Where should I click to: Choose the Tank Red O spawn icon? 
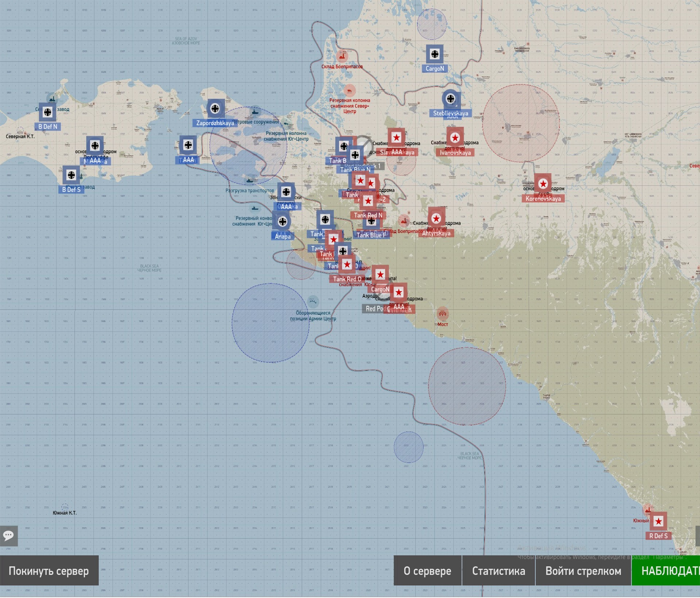[347, 264]
